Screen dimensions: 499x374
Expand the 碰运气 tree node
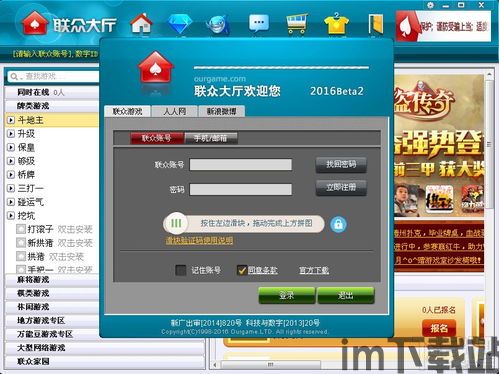(x=11, y=202)
